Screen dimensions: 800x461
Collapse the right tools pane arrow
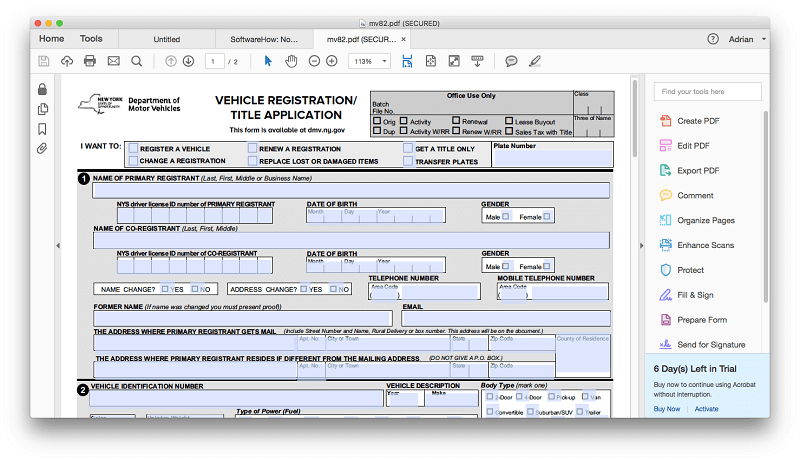tap(641, 245)
